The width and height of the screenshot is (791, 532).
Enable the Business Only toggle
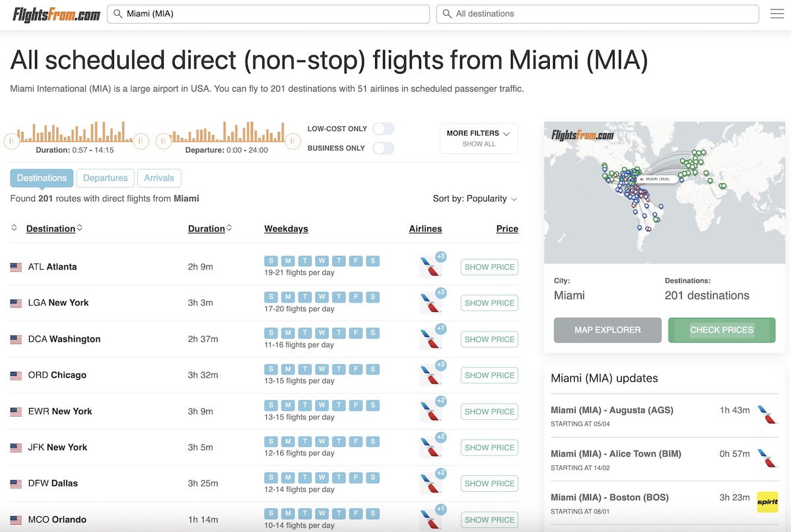[x=383, y=148]
